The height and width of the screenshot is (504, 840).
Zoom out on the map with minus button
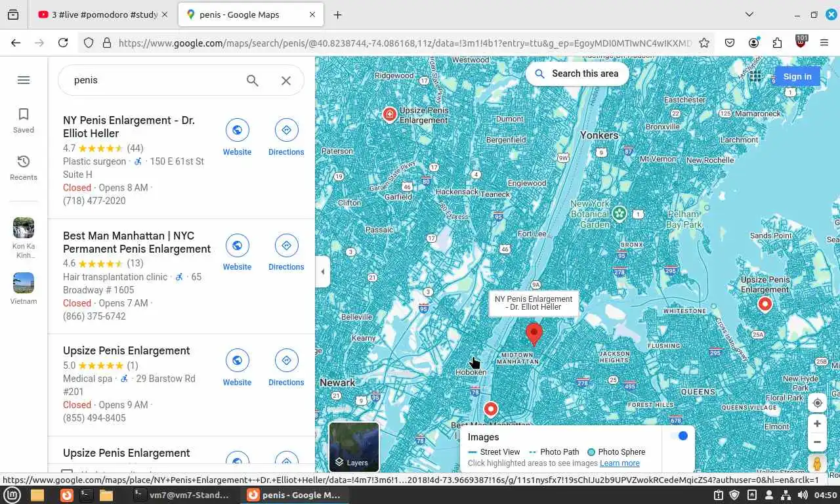click(817, 442)
